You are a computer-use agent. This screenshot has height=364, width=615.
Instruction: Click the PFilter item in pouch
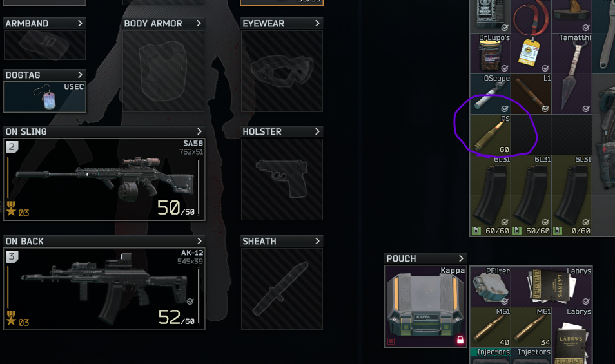coord(491,287)
